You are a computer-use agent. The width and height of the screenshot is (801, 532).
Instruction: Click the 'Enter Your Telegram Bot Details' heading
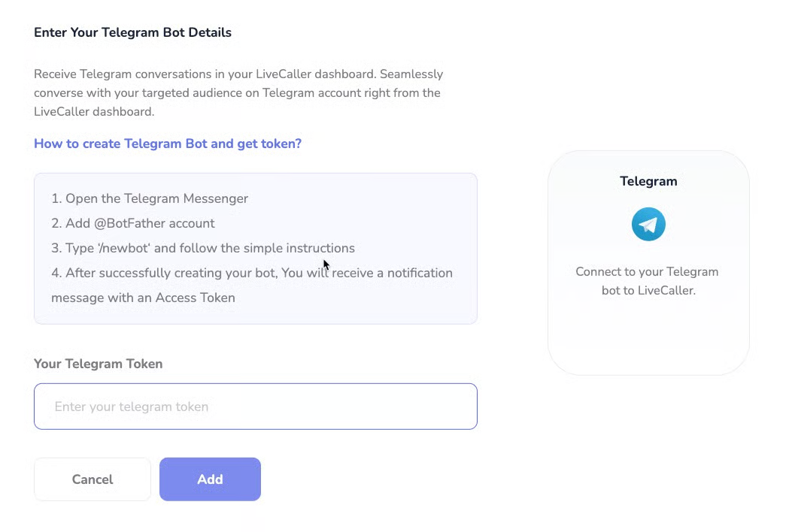coord(132,32)
